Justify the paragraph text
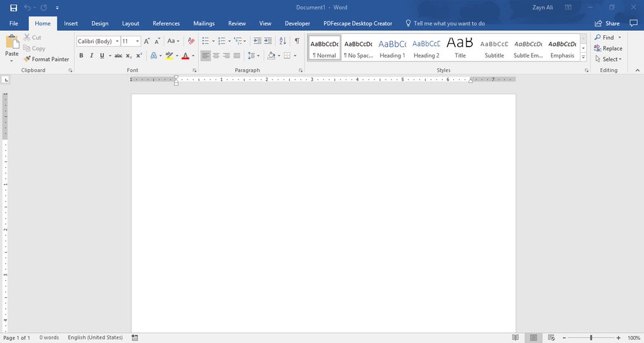Image resolution: width=644 pixels, height=343 pixels. pyautogui.click(x=237, y=55)
